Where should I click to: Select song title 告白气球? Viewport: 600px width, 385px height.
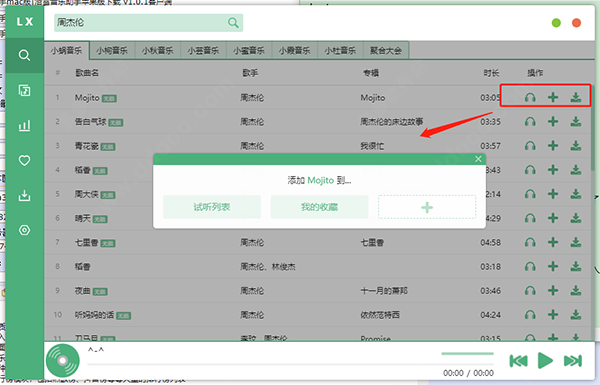click(x=90, y=122)
